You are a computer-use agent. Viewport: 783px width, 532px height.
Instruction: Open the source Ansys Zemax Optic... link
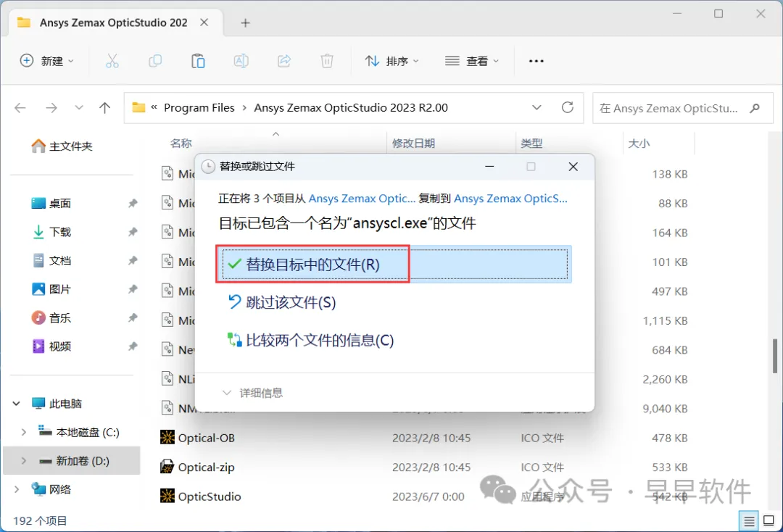[362, 198]
